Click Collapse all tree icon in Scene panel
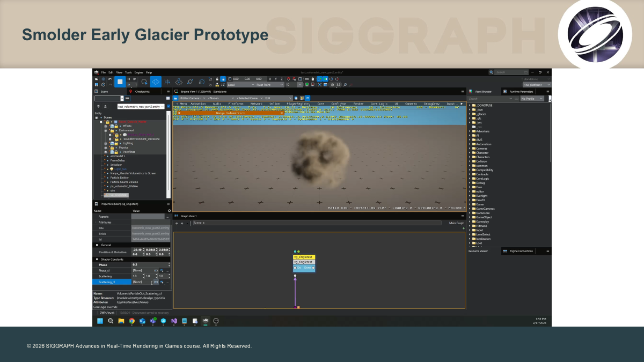 point(105,107)
